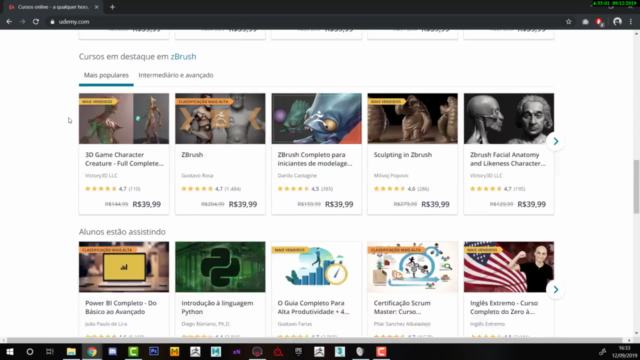
Task: Switch to Mais populares tab
Action: click(x=106, y=75)
